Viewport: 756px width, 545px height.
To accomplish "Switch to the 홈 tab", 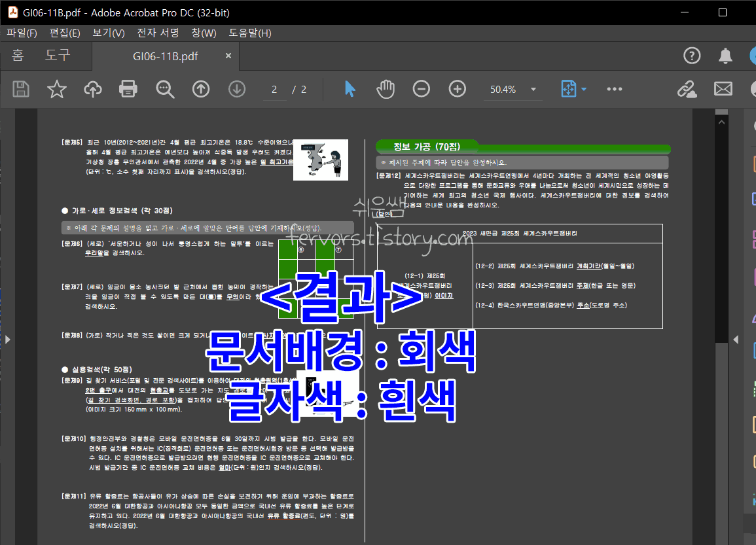I will pos(18,56).
